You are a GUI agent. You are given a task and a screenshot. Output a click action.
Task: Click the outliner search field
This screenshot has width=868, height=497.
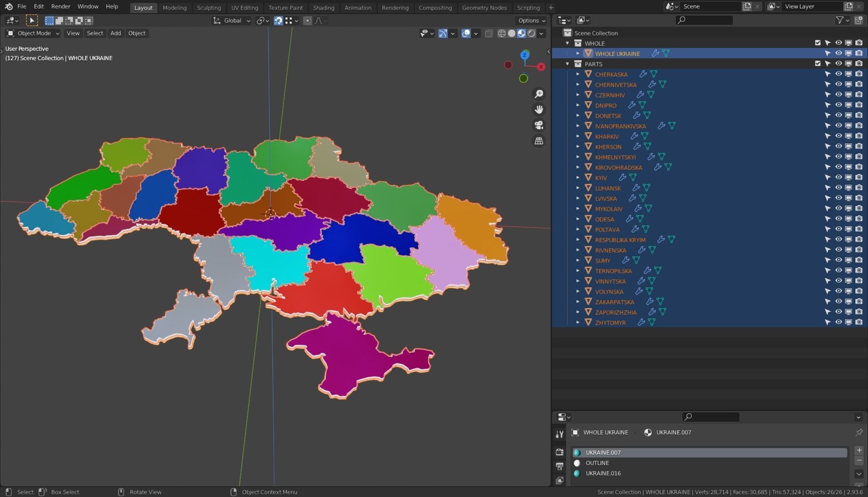pyautogui.click(x=704, y=20)
